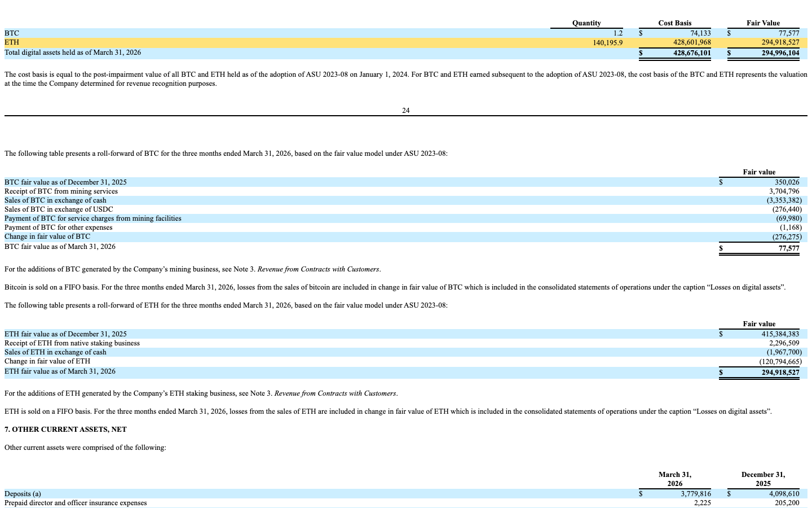Click the value 350,026
The width and height of the screenshot is (812, 508).
[x=787, y=182]
